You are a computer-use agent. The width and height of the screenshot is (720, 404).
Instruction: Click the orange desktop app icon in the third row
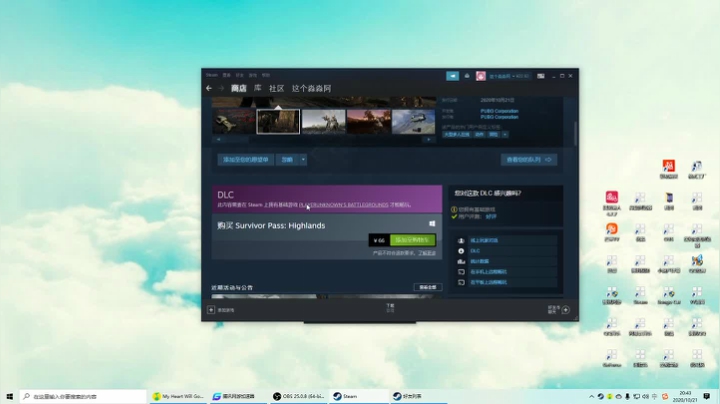click(612, 229)
